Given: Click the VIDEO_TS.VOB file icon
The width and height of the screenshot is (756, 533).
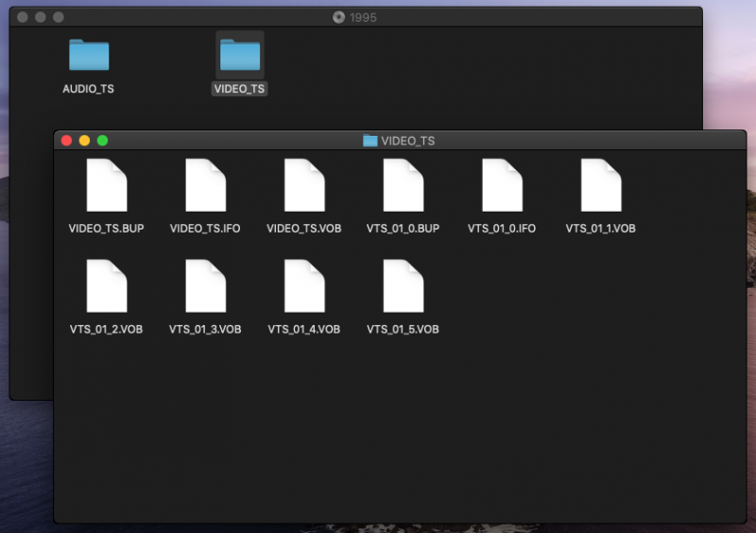Looking at the screenshot, I should [x=304, y=185].
